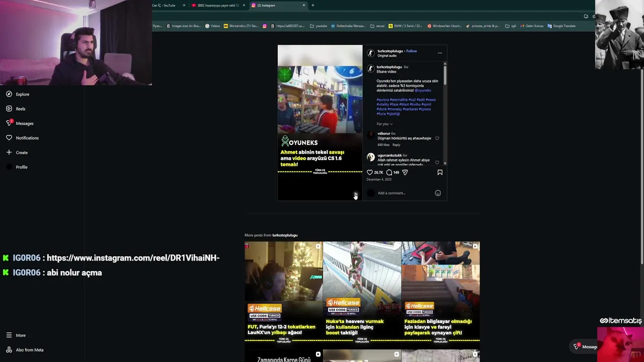Switch to the Can İÇ - YouTube tab
The image size is (644, 362).
click(164, 6)
